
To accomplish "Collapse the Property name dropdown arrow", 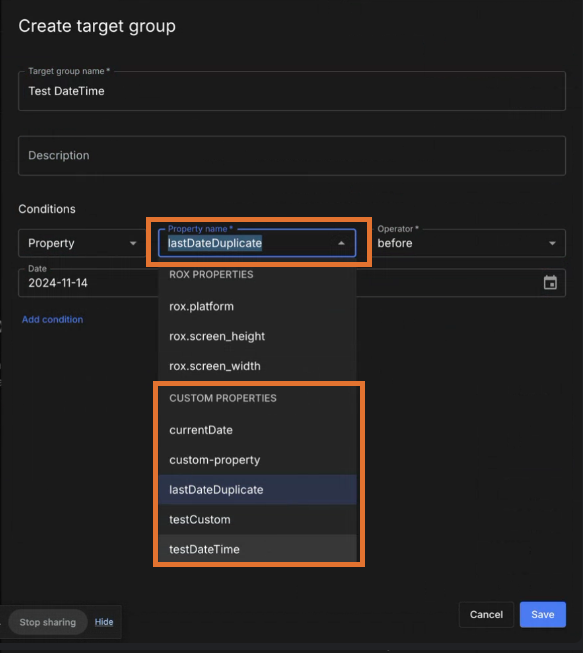I will (x=341, y=243).
